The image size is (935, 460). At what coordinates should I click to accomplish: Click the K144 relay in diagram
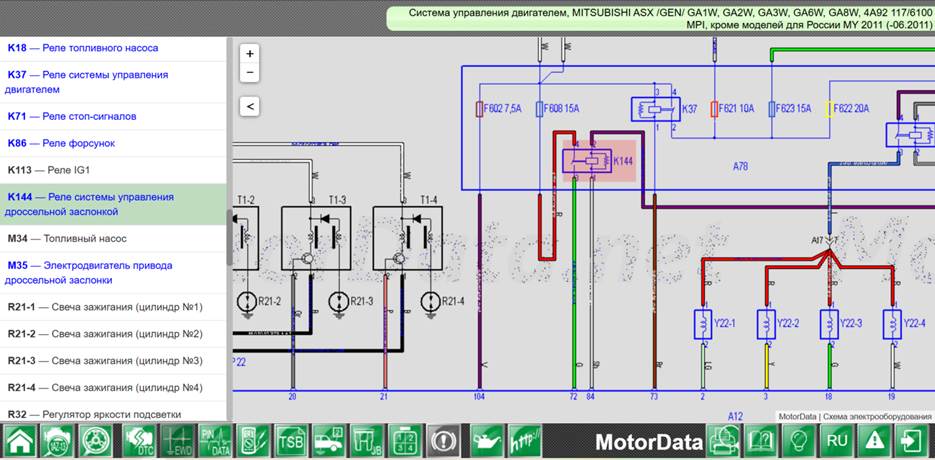coord(599,161)
